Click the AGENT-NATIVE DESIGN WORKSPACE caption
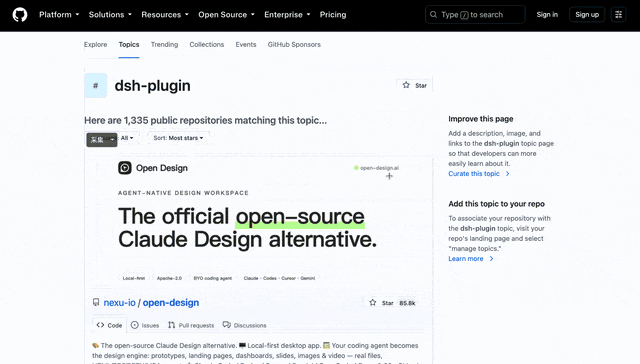 click(183, 193)
